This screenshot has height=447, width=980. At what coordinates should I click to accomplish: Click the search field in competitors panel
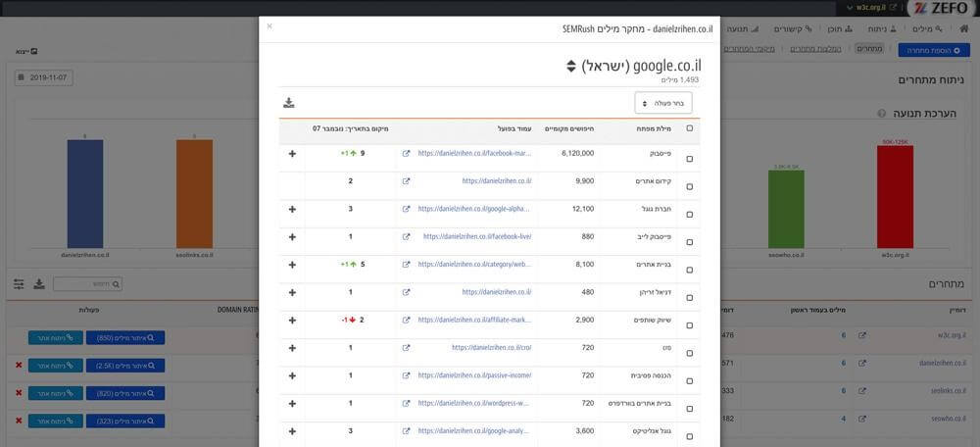point(87,284)
